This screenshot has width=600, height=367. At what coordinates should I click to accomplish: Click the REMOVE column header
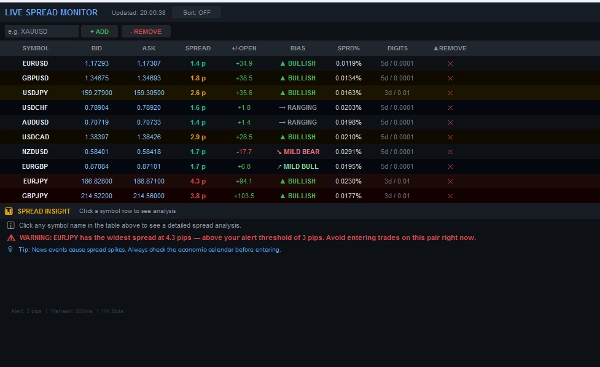point(450,48)
